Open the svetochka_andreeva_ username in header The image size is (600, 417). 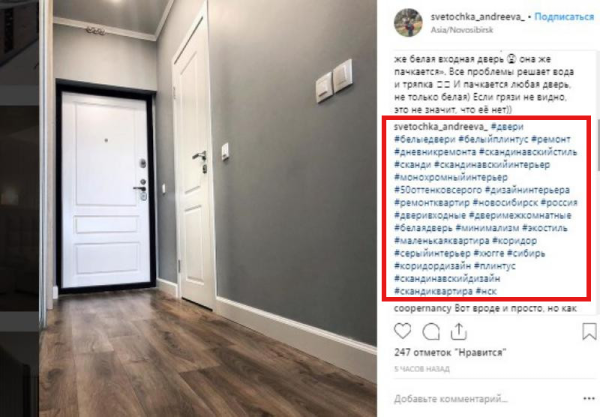tap(478, 17)
